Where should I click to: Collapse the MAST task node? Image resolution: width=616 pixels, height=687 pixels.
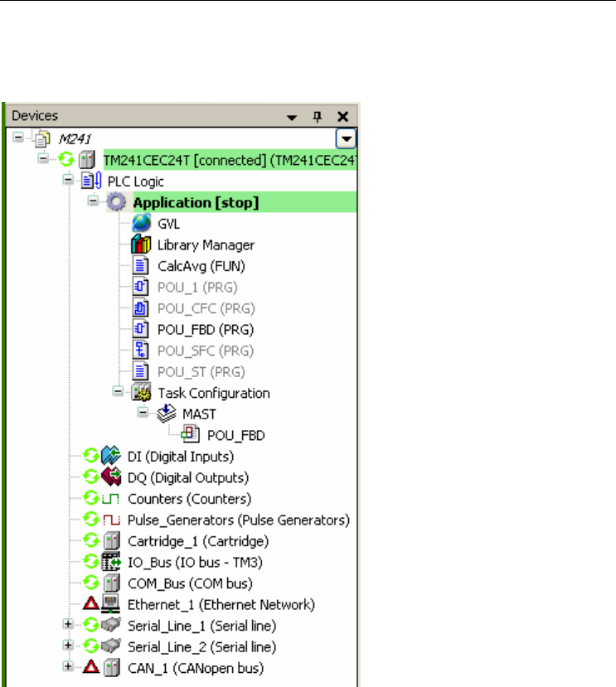143,413
